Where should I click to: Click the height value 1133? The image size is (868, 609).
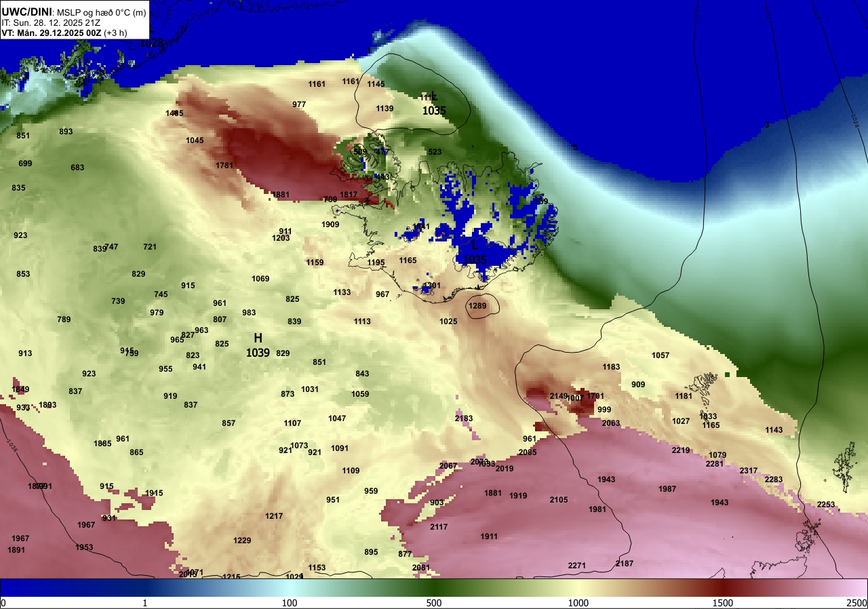pyautogui.click(x=342, y=292)
